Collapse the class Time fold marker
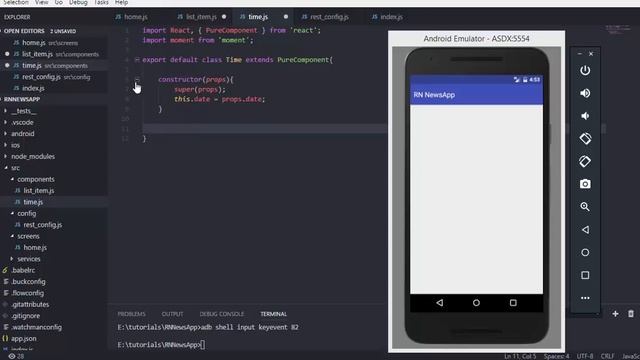This screenshot has width=640, height=360. coord(137,60)
